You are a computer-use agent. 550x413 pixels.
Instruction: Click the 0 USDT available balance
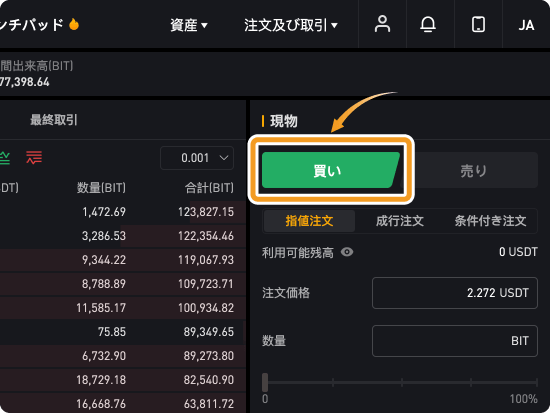(518, 252)
